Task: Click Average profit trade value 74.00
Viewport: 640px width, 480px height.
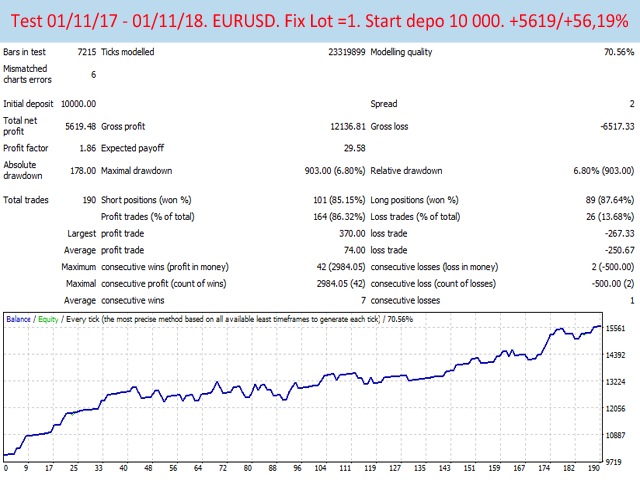Action: click(x=354, y=250)
